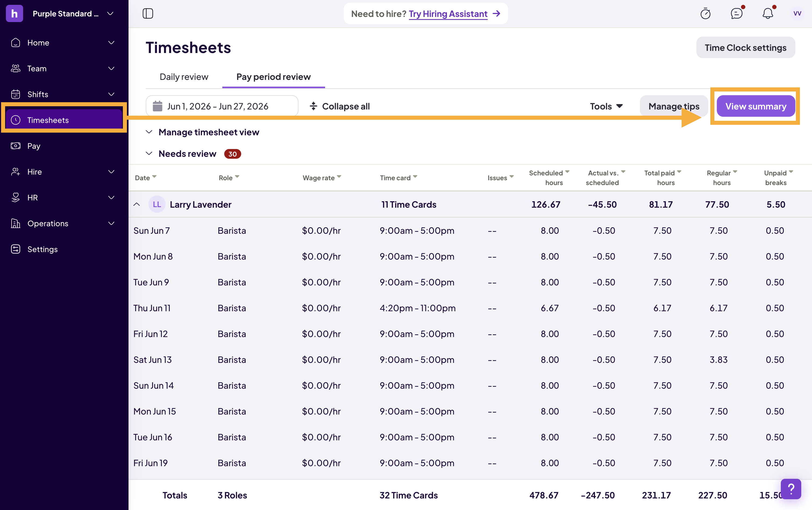Sort by the Time card column
This screenshot has height=510, width=812.
398,178
